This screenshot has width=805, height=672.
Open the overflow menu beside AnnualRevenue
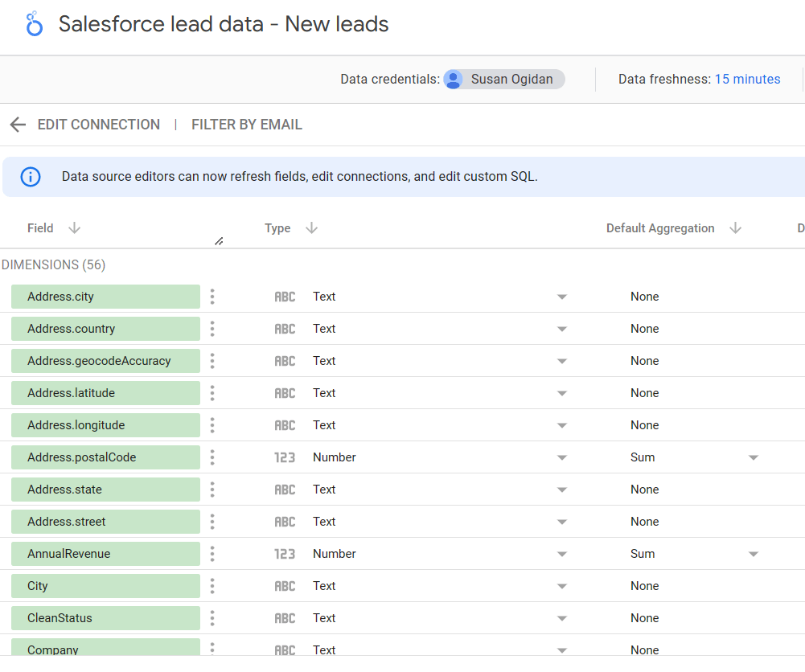[x=212, y=553]
